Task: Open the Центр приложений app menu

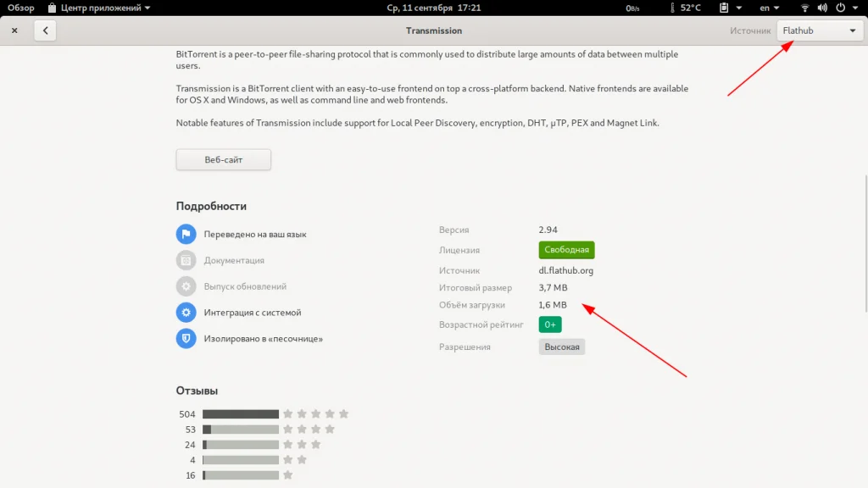Action: (x=99, y=8)
